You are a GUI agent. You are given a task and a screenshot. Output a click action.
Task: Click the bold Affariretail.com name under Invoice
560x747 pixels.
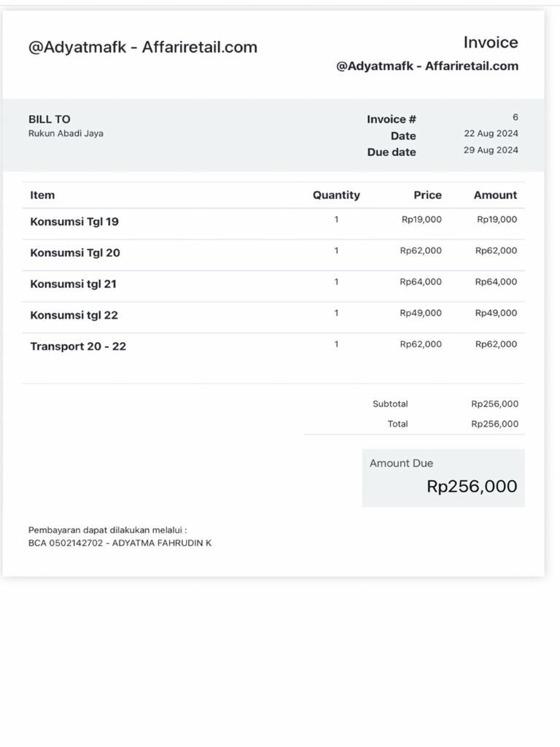pos(427,66)
